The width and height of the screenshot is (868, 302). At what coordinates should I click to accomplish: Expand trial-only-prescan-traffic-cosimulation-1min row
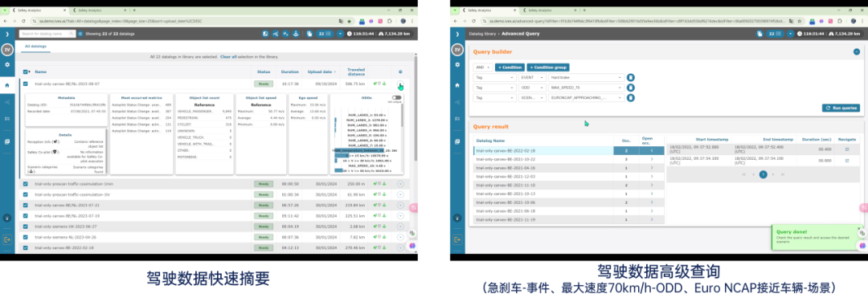tap(400, 184)
